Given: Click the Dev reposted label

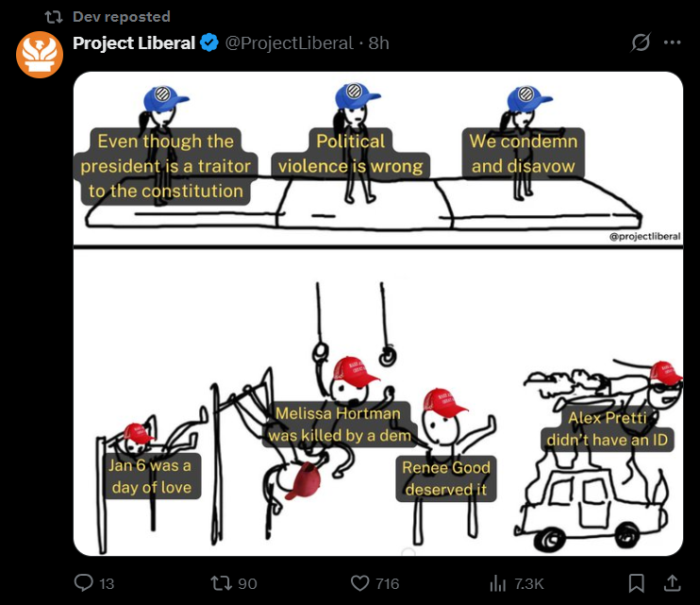Looking at the screenshot, I should coord(122,17).
